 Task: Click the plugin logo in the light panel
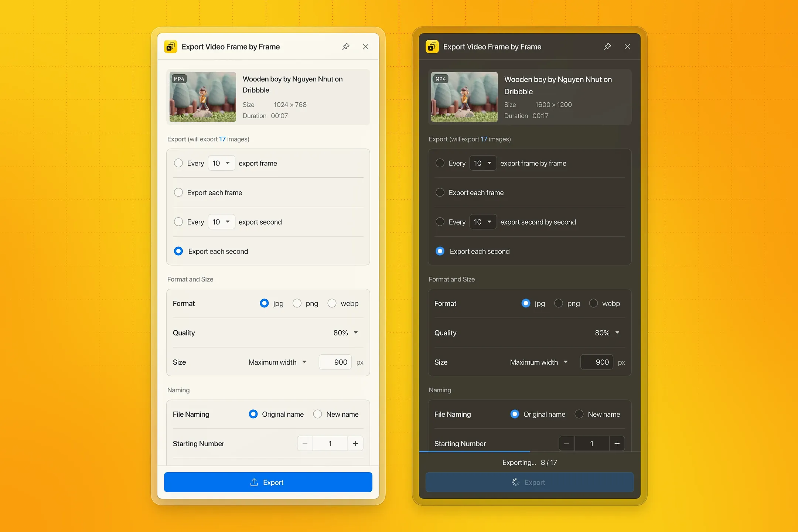coord(170,47)
